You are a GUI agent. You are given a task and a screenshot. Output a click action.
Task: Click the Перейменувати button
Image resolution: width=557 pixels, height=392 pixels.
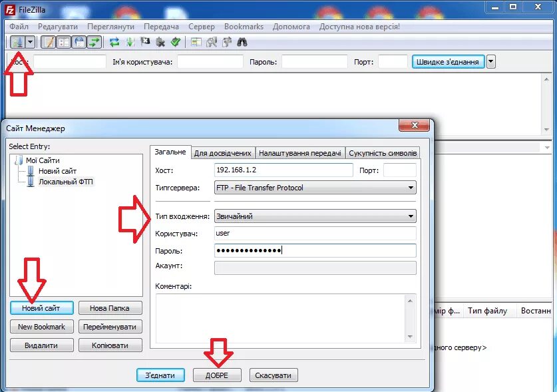pyautogui.click(x=110, y=327)
